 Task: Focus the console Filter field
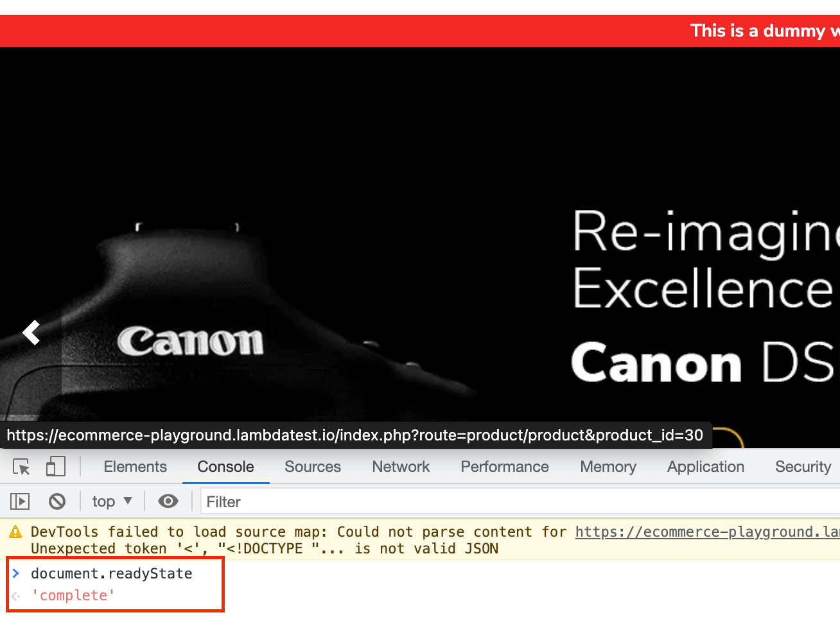click(x=520, y=501)
